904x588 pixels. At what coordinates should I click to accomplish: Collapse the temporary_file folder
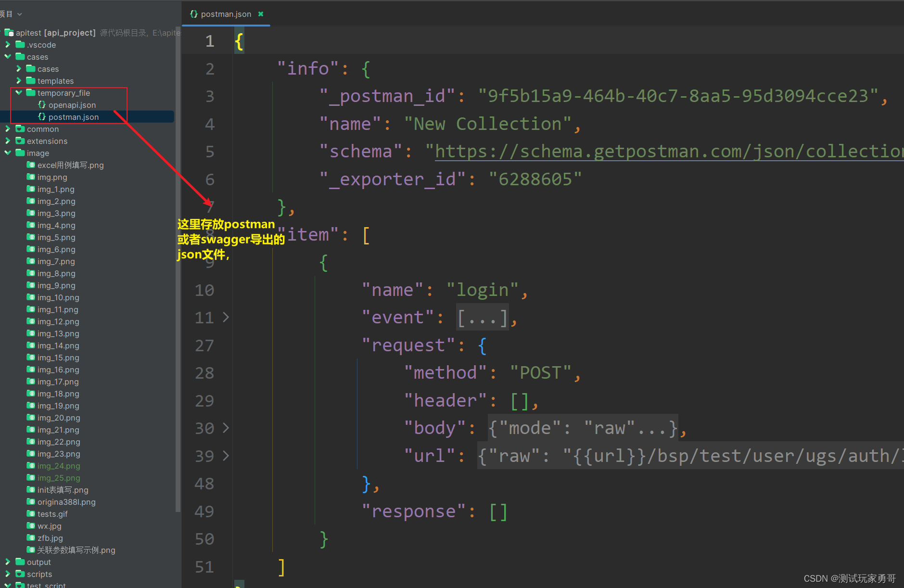pyautogui.click(x=19, y=93)
